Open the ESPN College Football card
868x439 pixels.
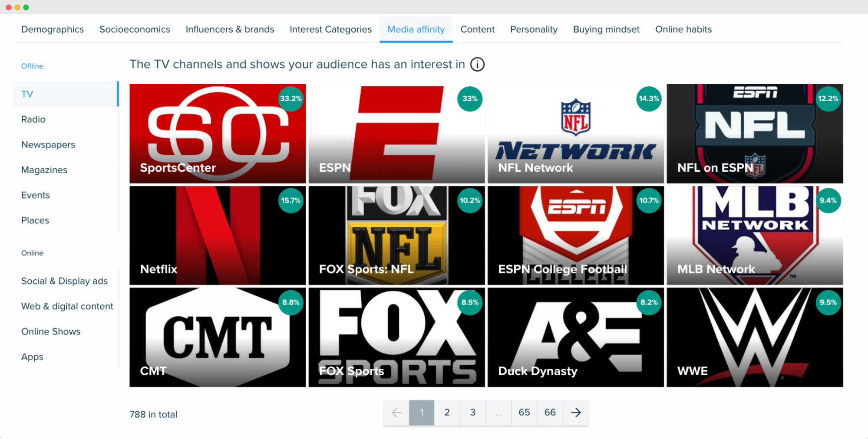[576, 236]
